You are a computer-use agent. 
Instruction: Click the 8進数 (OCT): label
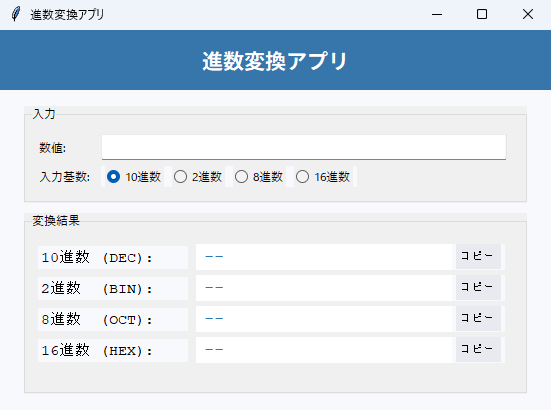click(x=113, y=319)
